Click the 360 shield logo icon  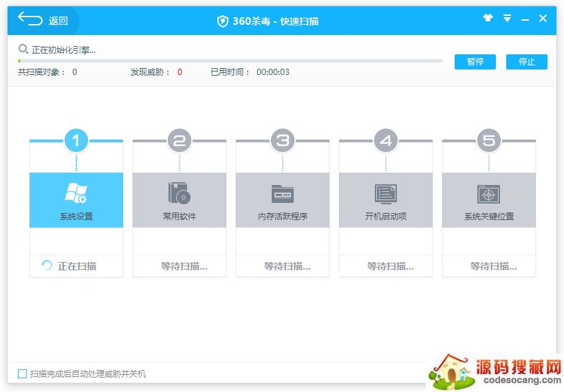[223, 21]
